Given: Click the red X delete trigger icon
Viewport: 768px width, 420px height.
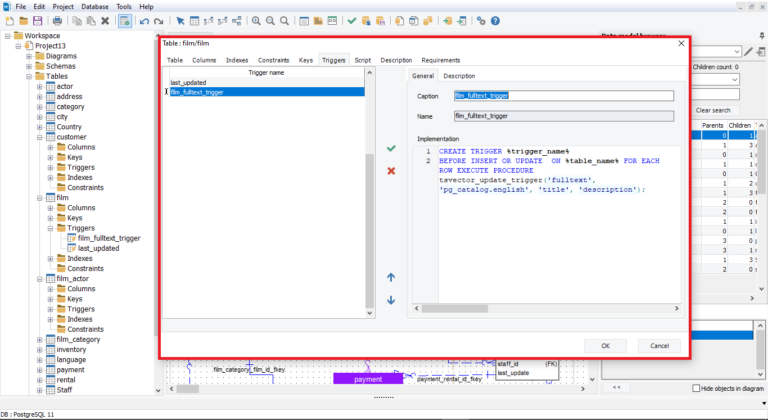Looking at the screenshot, I should (x=391, y=171).
